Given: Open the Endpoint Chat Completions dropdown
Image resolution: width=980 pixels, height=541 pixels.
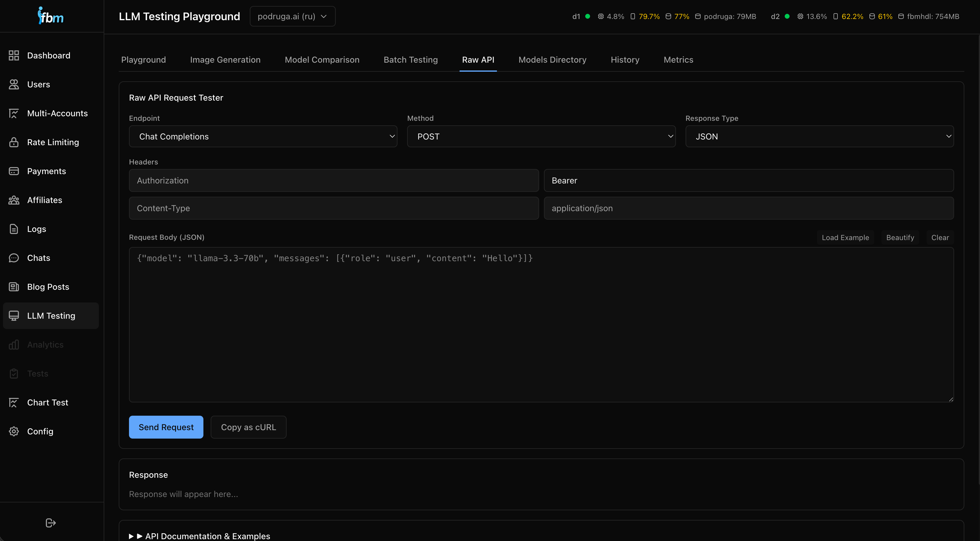Looking at the screenshot, I should pyautogui.click(x=263, y=136).
